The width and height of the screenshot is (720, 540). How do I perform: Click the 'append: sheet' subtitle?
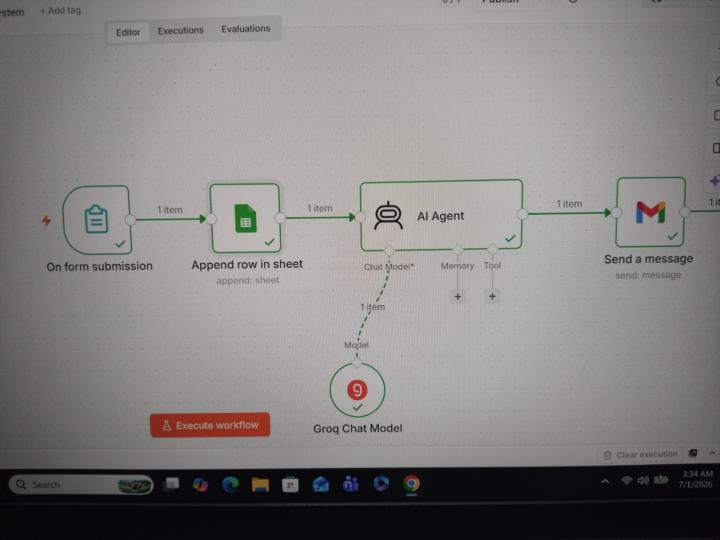click(x=248, y=280)
